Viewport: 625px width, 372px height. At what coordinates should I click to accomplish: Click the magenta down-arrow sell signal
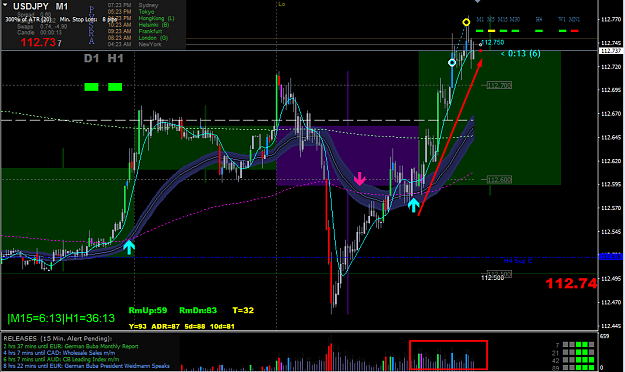point(360,179)
